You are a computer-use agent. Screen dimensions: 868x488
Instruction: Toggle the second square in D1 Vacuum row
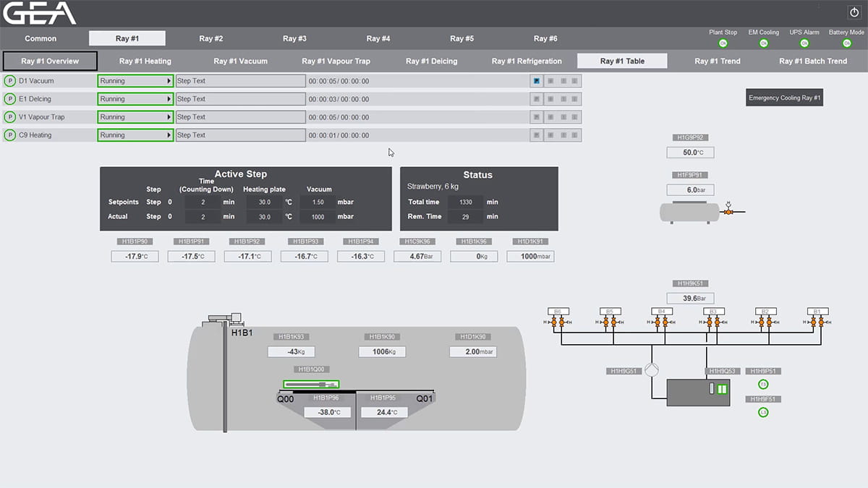550,81
